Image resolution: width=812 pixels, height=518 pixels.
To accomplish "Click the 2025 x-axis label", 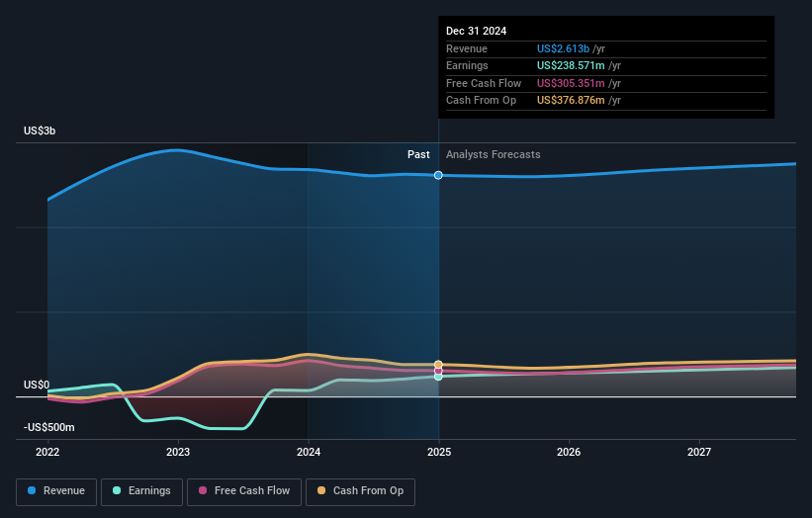I will click(439, 453).
